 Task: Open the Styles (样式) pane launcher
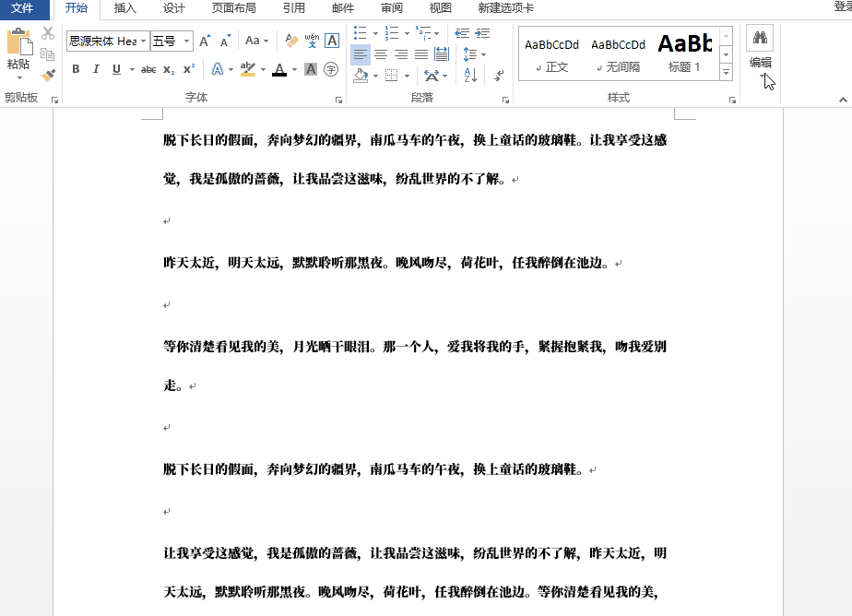coord(732,100)
